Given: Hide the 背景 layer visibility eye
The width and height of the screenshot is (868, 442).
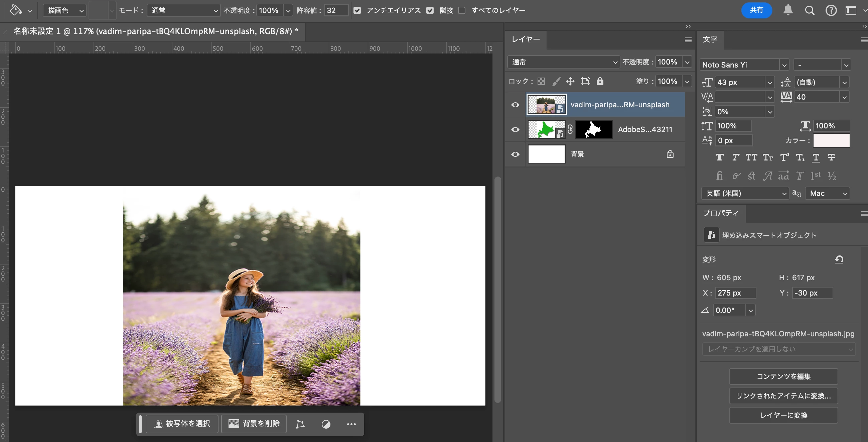Looking at the screenshot, I should pos(515,154).
